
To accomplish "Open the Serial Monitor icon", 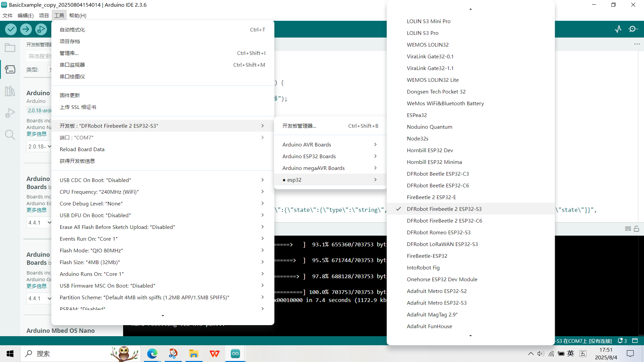I will click(x=633, y=29).
